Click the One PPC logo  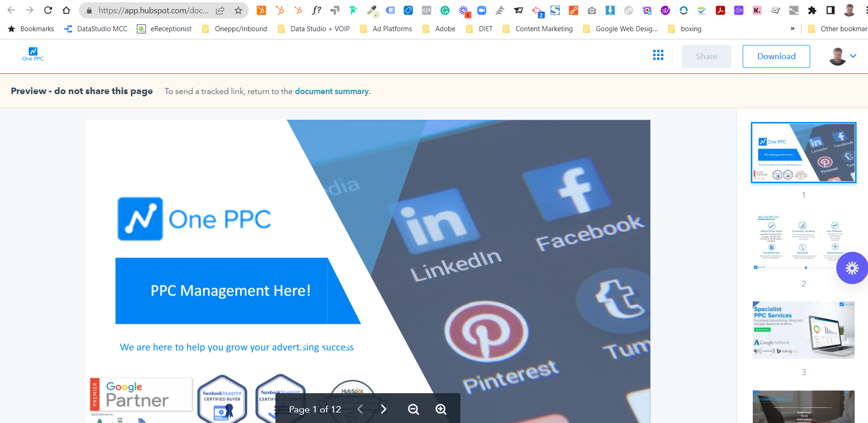click(x=33, y=54)
